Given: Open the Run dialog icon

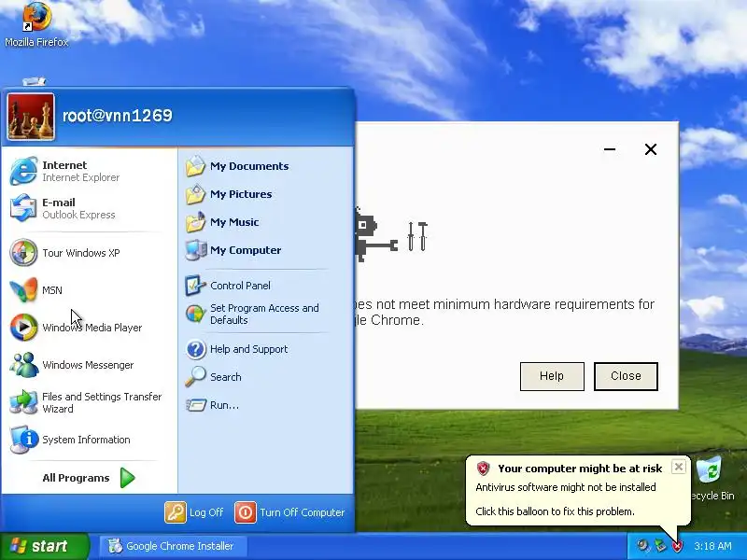Looking at the screenshot, I should (195, 405).
